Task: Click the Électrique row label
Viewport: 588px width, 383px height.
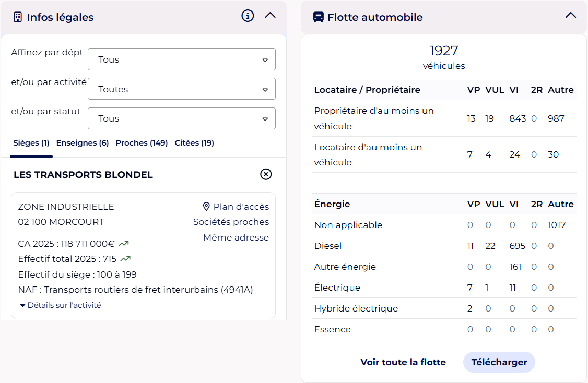Action: [x=337, y=288]
